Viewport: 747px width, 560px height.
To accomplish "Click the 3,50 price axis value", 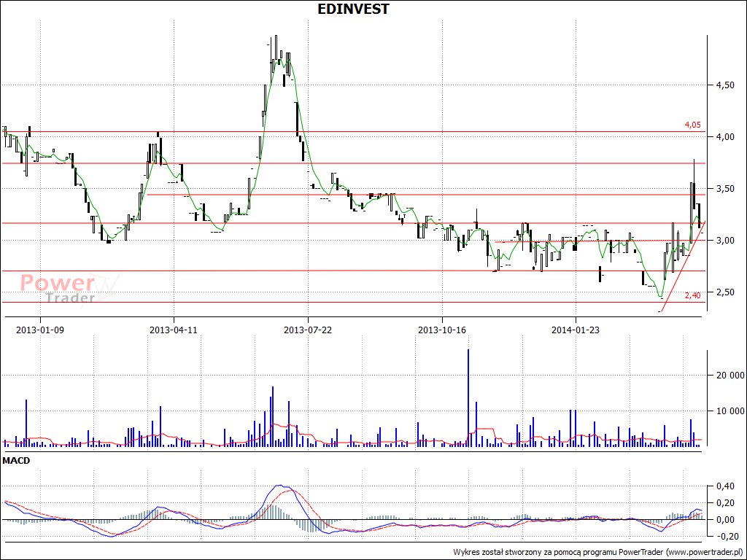I will [x=725, y=189].
